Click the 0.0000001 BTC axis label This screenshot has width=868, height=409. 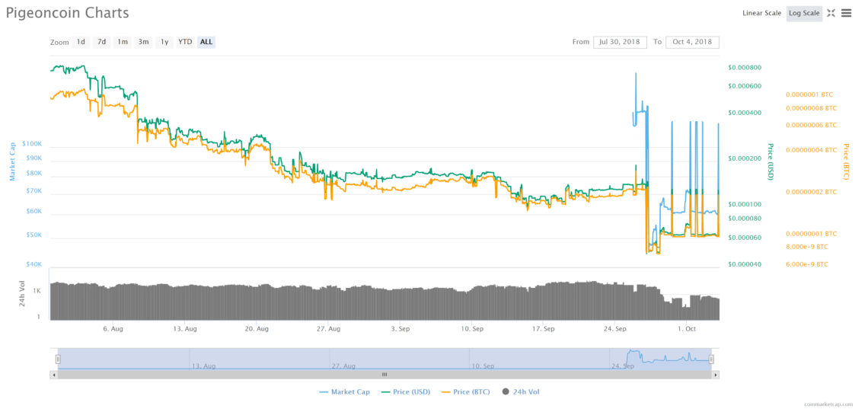point(809,94)
